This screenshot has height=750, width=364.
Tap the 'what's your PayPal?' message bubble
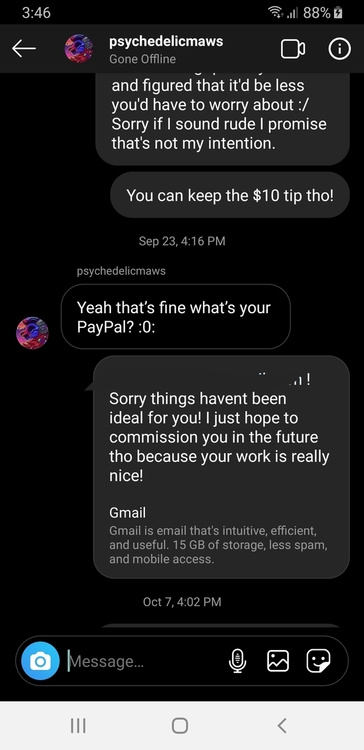(x=176, y=317)
